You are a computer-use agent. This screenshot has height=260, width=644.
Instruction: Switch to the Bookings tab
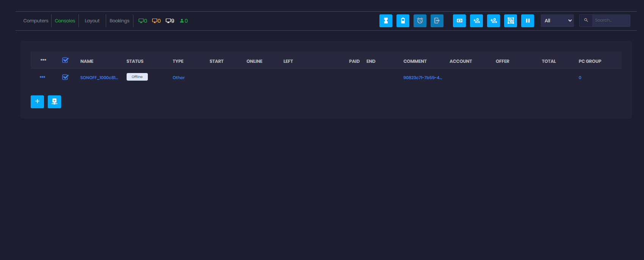pos(119,21)
